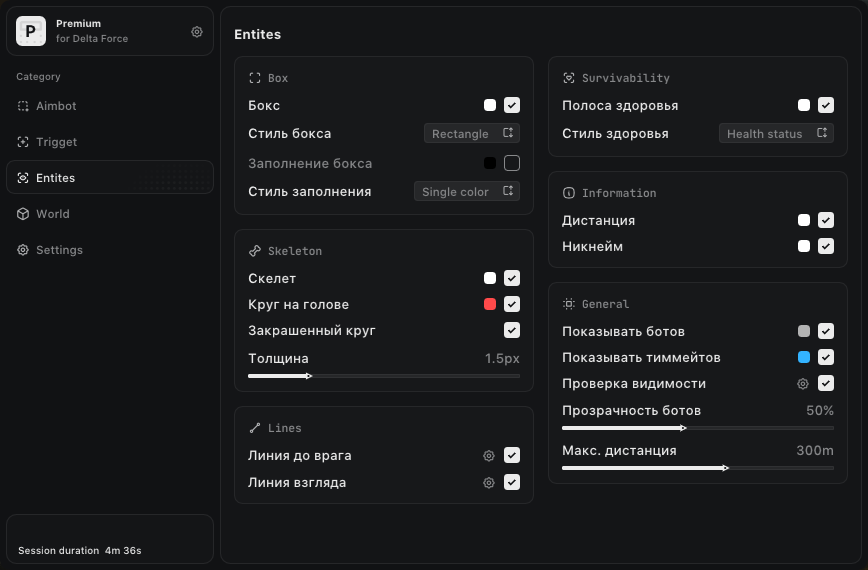
Task: Expand the Single color fill style dropdown
Action: pos(467,191)
